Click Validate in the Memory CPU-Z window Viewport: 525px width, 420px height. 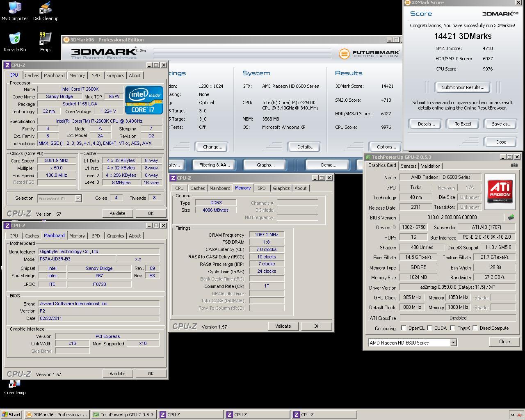283,326
